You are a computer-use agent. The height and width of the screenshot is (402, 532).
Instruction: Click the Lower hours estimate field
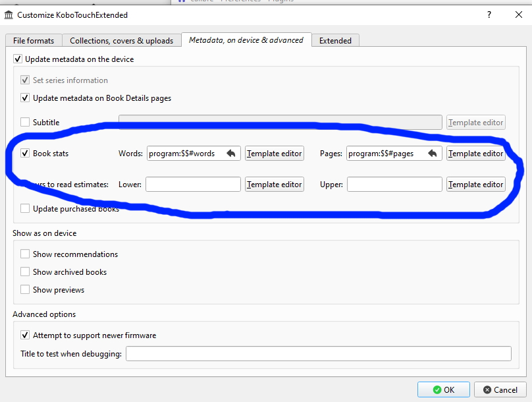194,185
